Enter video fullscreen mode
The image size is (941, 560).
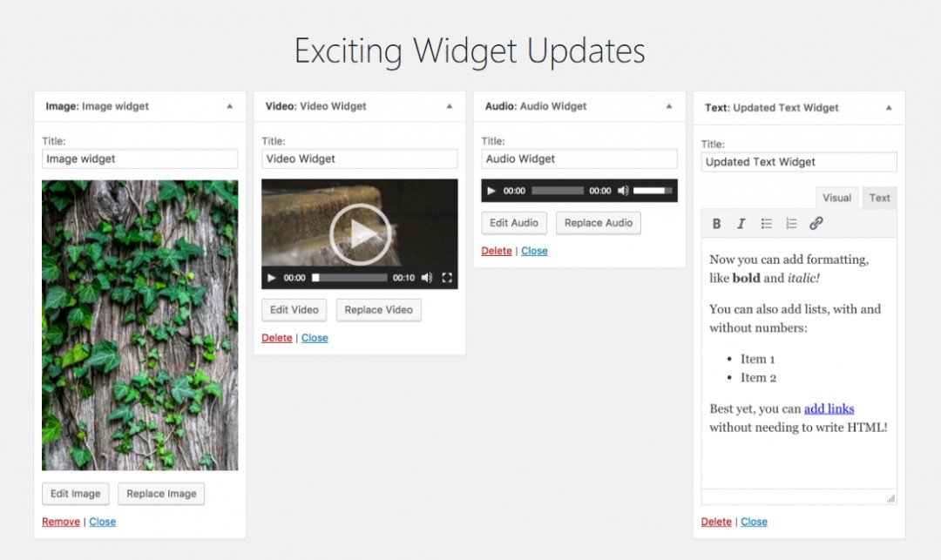tap(446, 278)
